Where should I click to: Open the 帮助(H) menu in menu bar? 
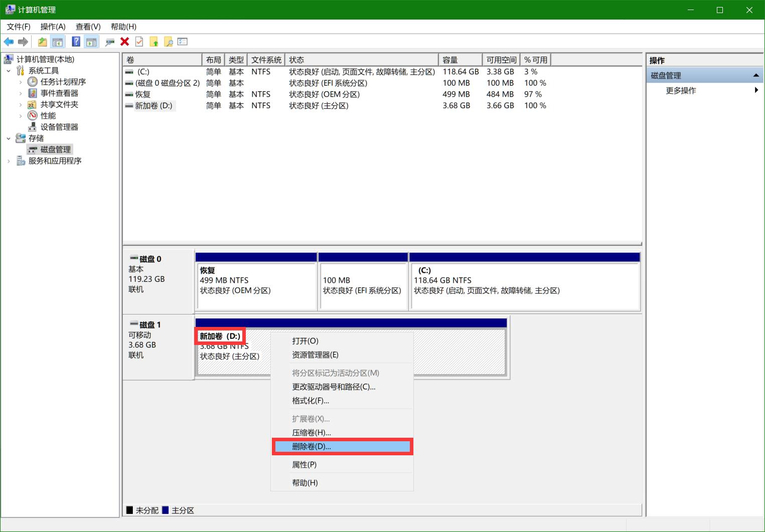click(123, 27)
